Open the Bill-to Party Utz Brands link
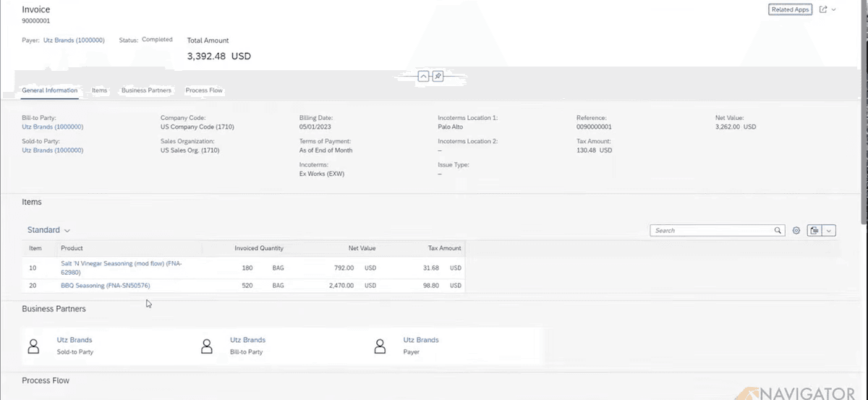 click(x=53, y=127)
